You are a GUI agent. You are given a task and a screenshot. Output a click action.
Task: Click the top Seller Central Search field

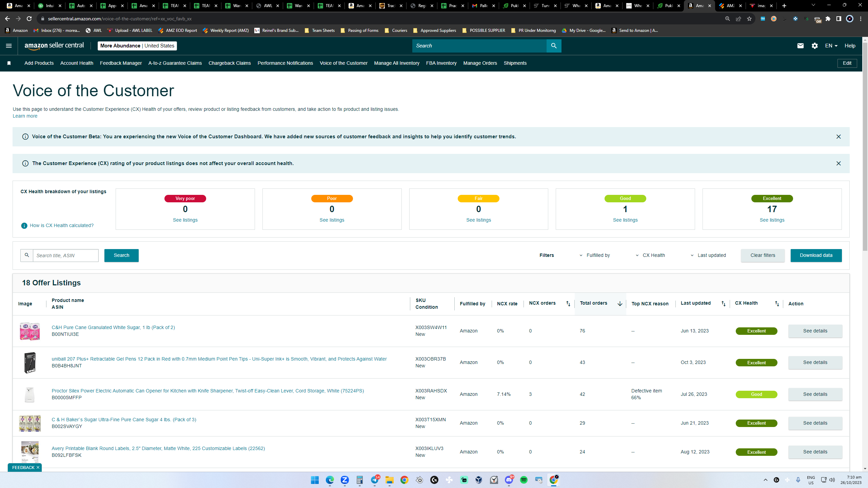pos(479,46)
